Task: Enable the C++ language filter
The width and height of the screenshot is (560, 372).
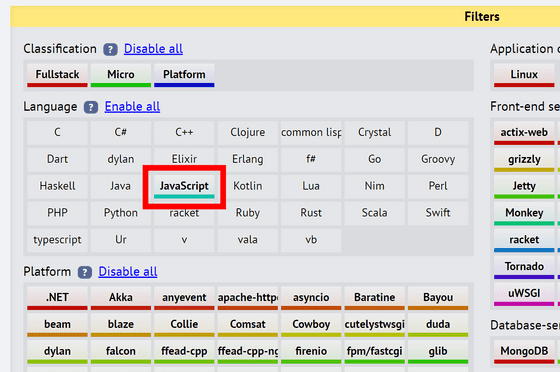Action: 184,133
